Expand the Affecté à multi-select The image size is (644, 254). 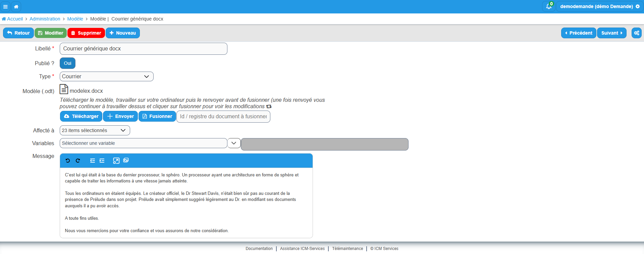click(95, 130)
